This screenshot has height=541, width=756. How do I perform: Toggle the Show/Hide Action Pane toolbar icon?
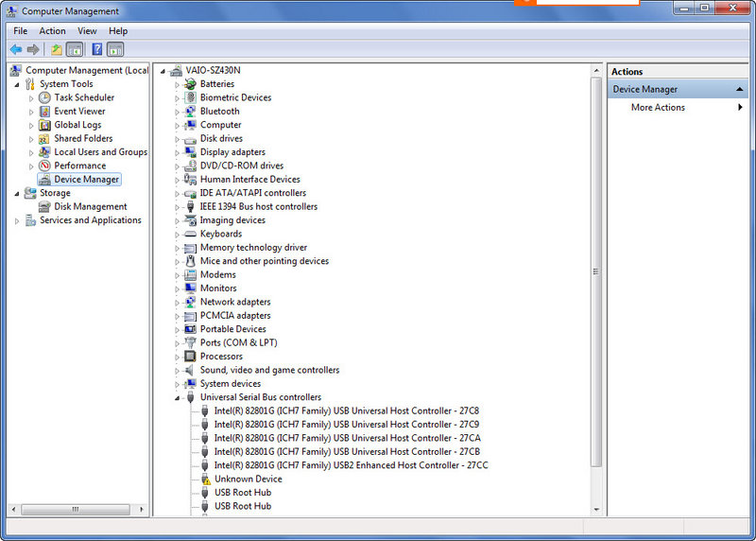click(115, 49)
